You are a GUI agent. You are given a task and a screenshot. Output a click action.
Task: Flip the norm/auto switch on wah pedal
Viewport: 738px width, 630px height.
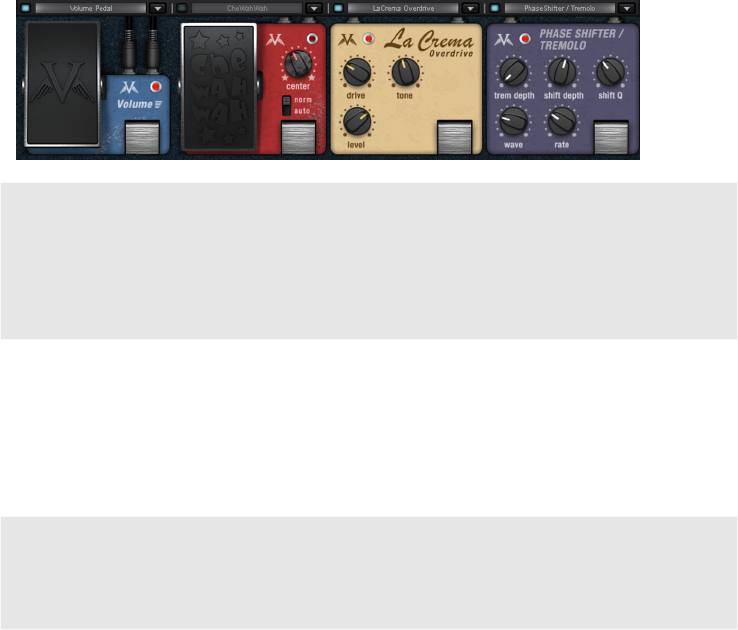(x=286, y=105)
